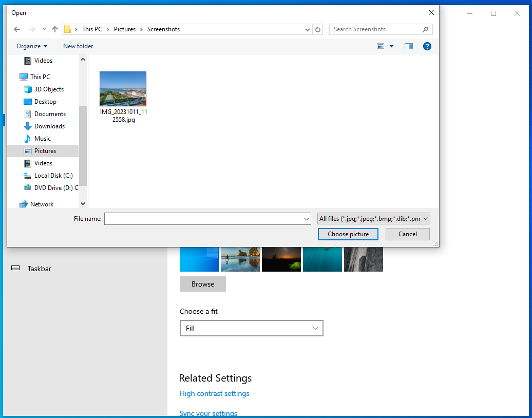Screen dimensions: 532x418
Task: Cancel the Open dialog
Action: pyautogui.click(x=408, y=234)
